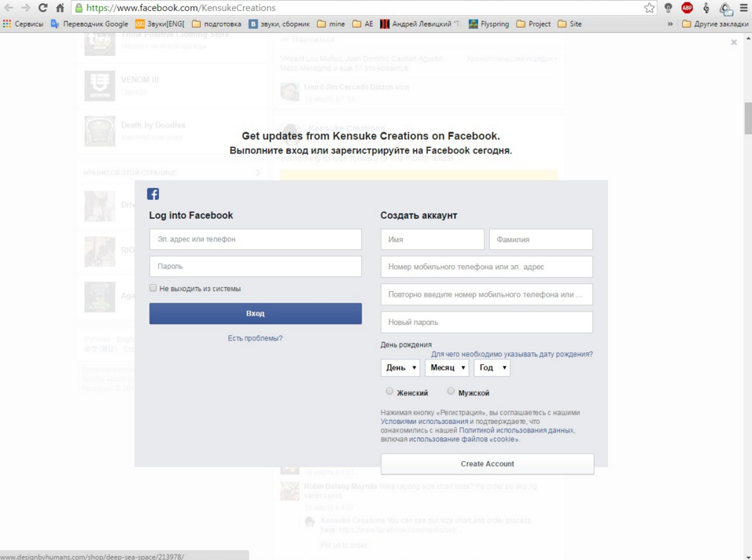This screenshot has width=752, height=560.
Task: Click the Facebook logo in dialog
Action: click(x=153, y=193)
